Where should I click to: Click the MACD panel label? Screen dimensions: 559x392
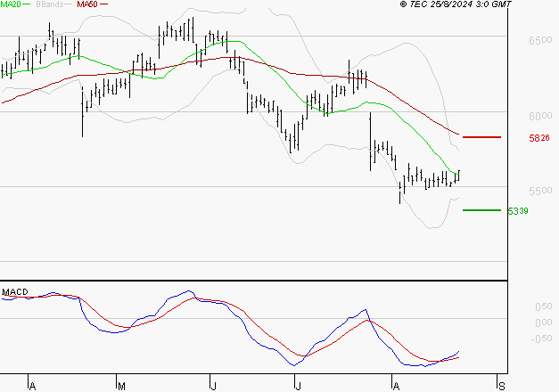(15, 292)
